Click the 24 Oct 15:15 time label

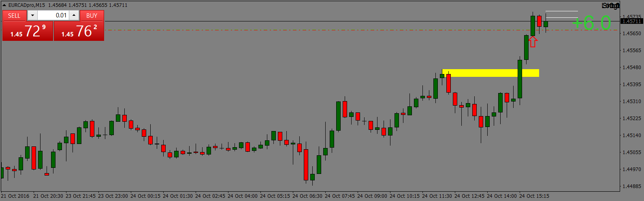[534, 196]
